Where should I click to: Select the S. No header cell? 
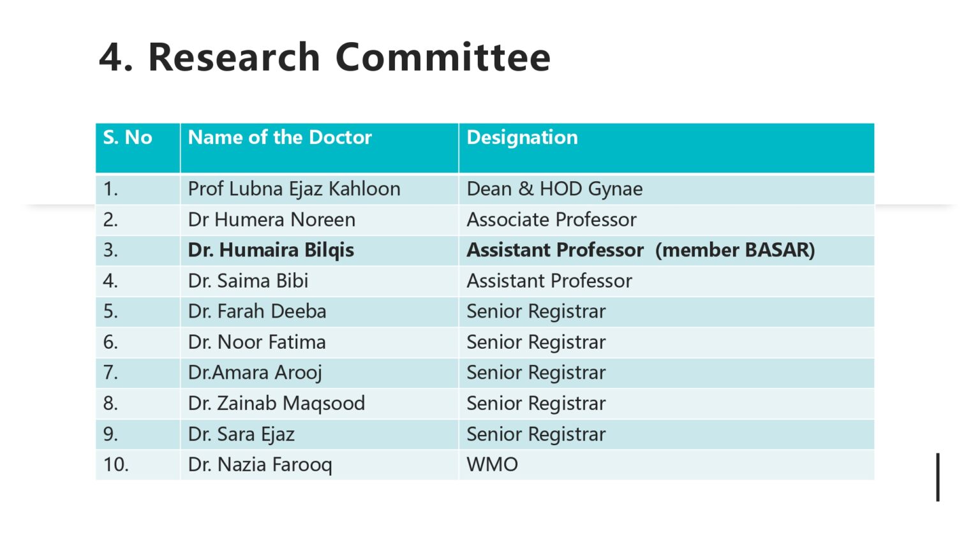pos(138,148)
